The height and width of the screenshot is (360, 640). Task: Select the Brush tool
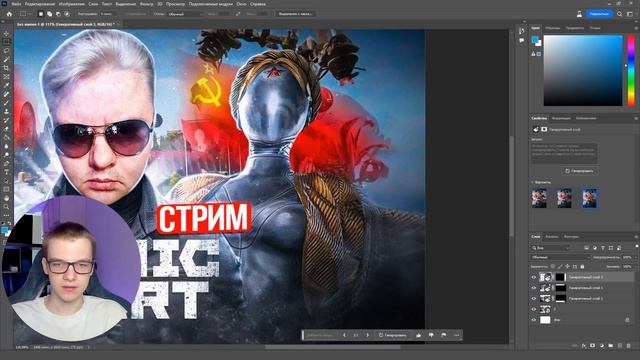(6, 102)
